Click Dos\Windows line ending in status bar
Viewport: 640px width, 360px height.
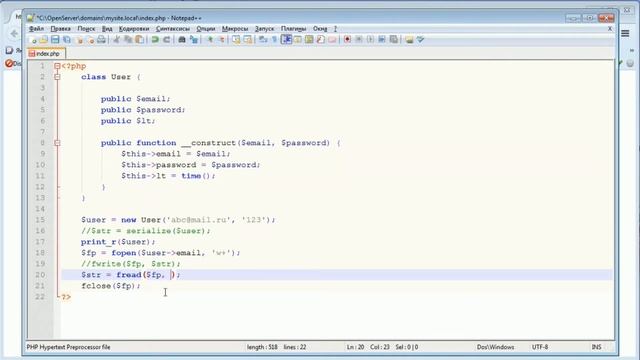click(495, 347)
